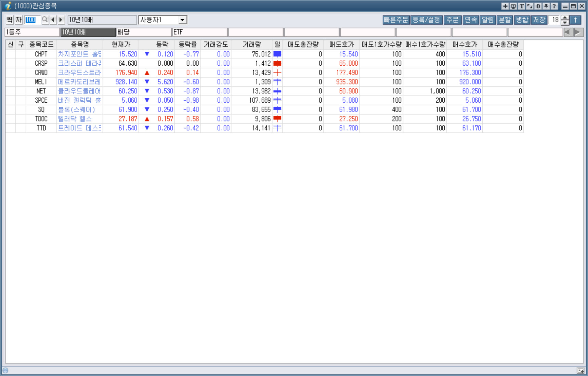The image size is (588, 376).
Task: Click CRSP red candle icon
Action: (x=277, y=63)
